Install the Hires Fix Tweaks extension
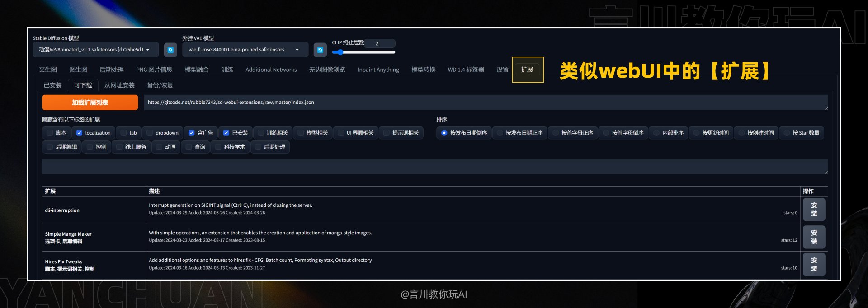The image size is (868, 308). coord(814,265)
